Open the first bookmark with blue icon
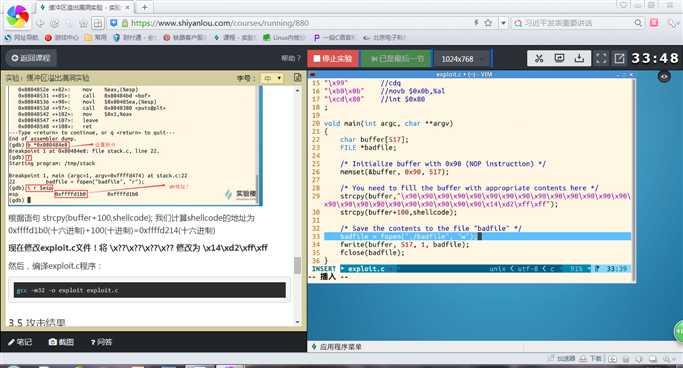The width and height of the screenshot is (683, 368). [21, 37]
